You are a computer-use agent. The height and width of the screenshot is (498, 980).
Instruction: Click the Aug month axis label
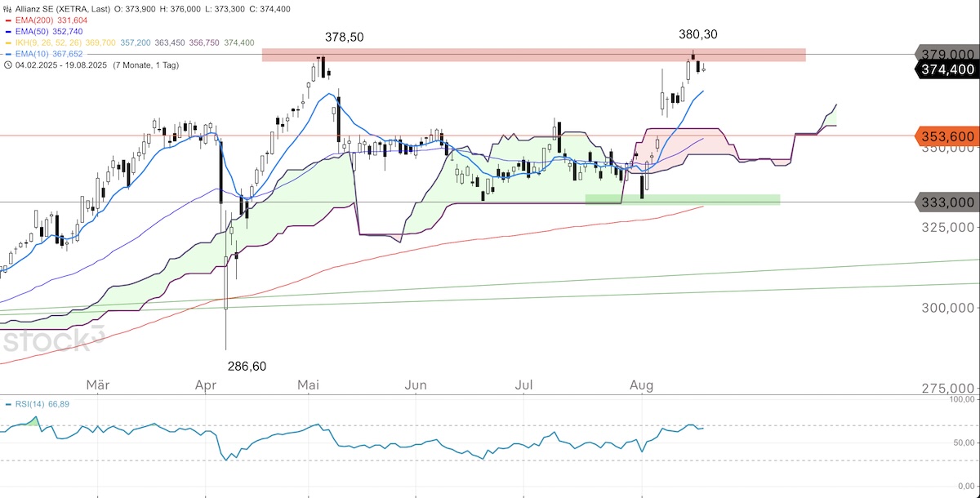[x=642, y=384]
